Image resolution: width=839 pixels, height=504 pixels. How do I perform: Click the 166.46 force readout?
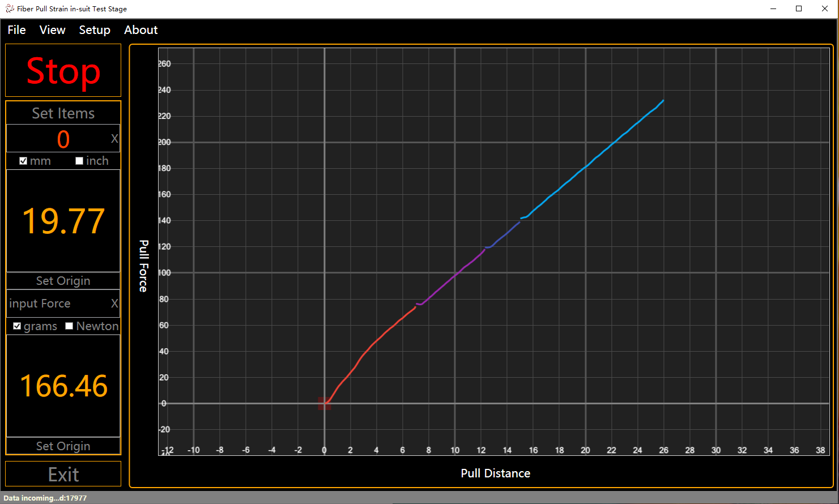(x=63, y=386)
